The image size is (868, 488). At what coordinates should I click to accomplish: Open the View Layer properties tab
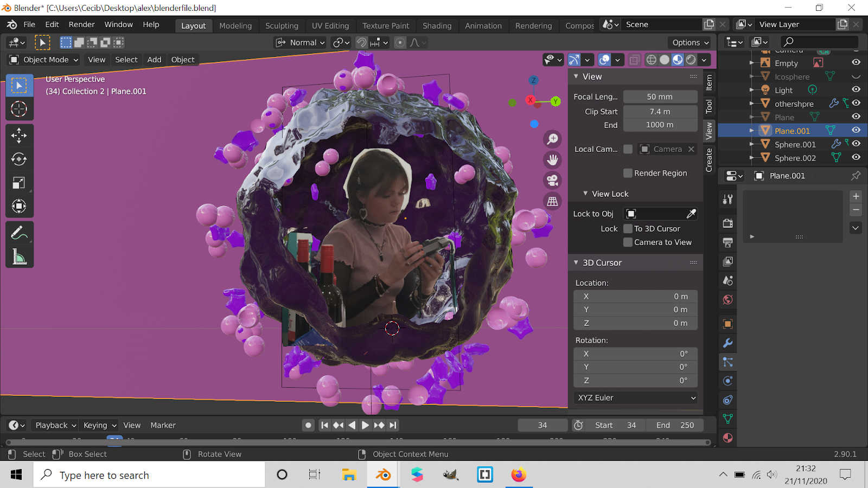[x=728, y=261]
